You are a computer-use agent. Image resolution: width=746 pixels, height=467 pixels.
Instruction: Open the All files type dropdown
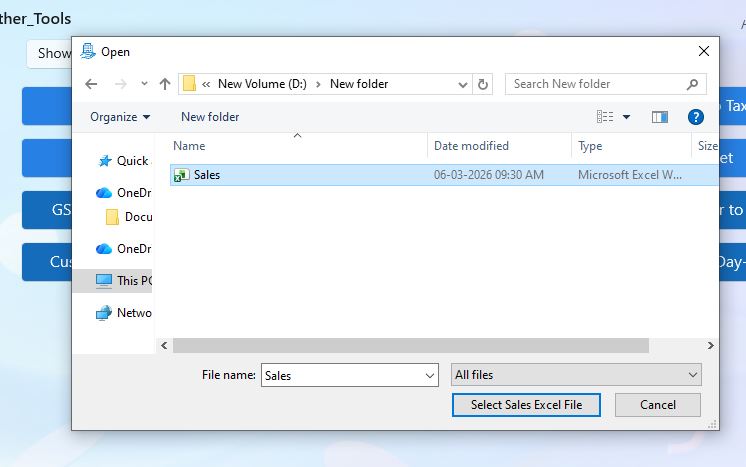pos(576,375)
